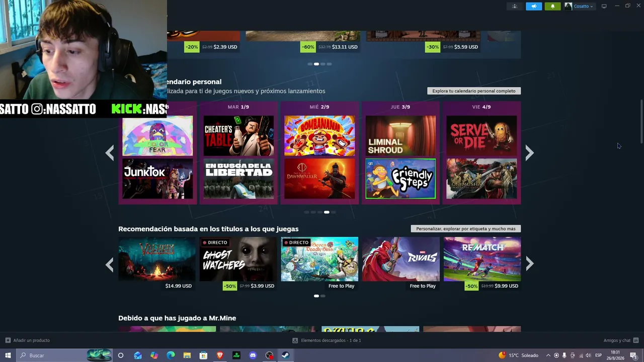Open the Color Fear game tile
This screenshot has height=362, width=644.
point(157,136)
